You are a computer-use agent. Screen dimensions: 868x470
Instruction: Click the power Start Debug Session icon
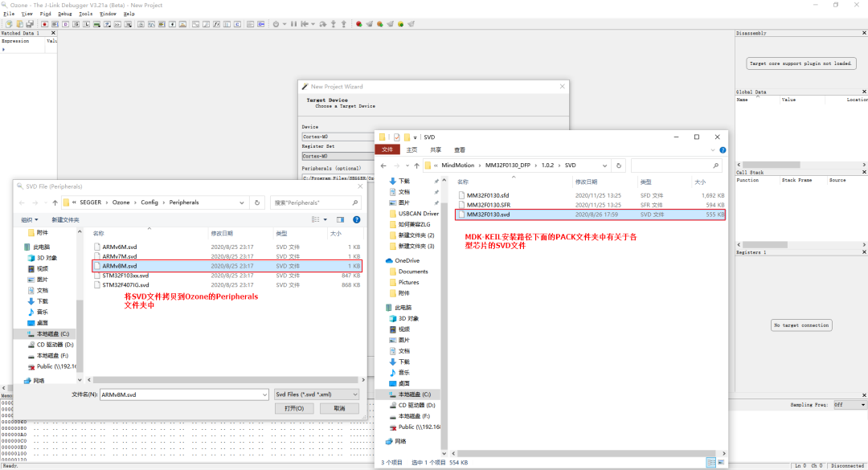click(276, 24)
